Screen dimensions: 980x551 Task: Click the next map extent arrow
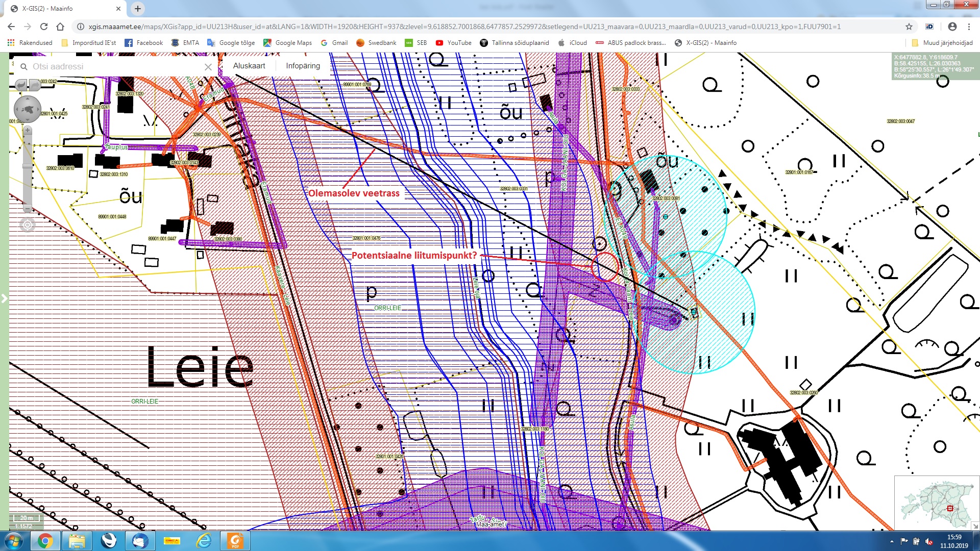point(35,85)
